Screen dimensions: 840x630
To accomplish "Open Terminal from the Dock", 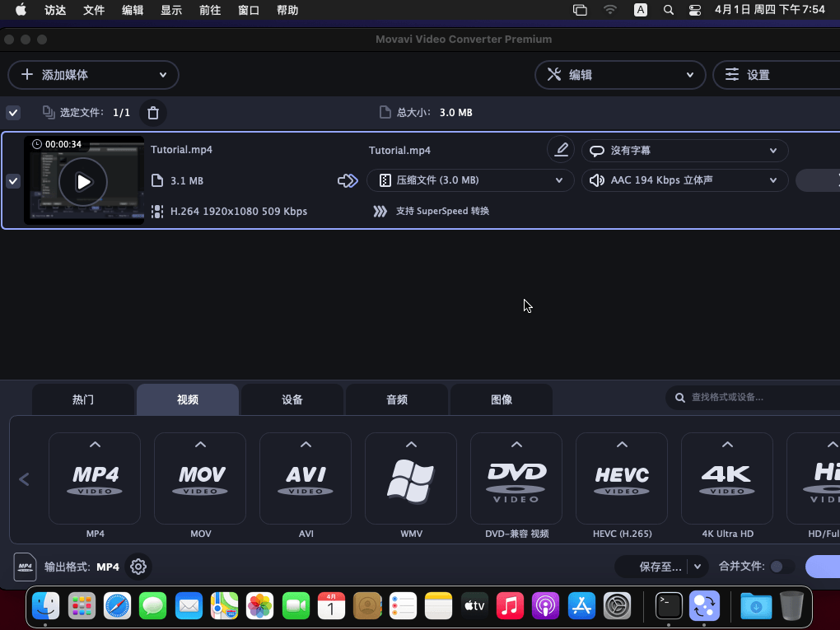I will point(669,606).
